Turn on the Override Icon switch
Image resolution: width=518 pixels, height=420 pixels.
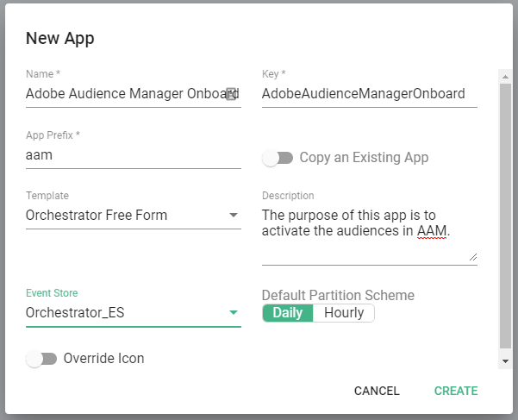(41, 359)
